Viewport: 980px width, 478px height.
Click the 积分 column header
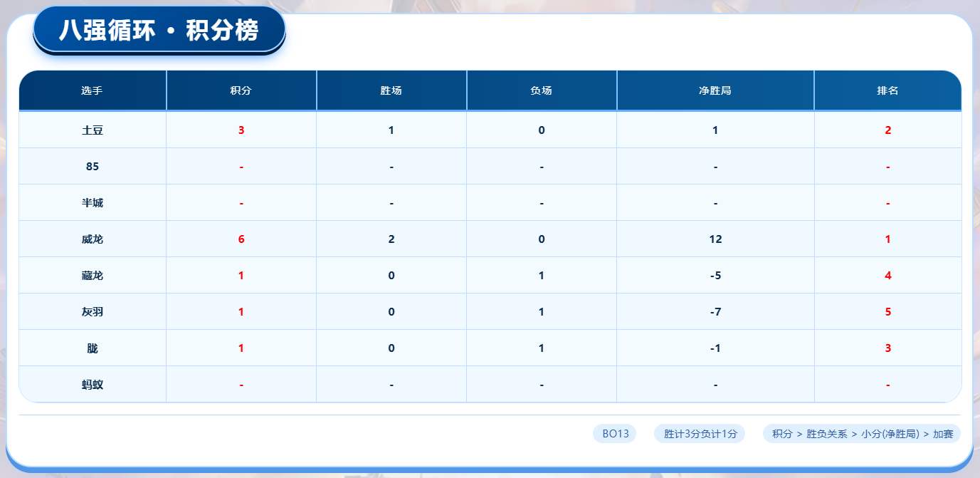click(x=241, y=90)
